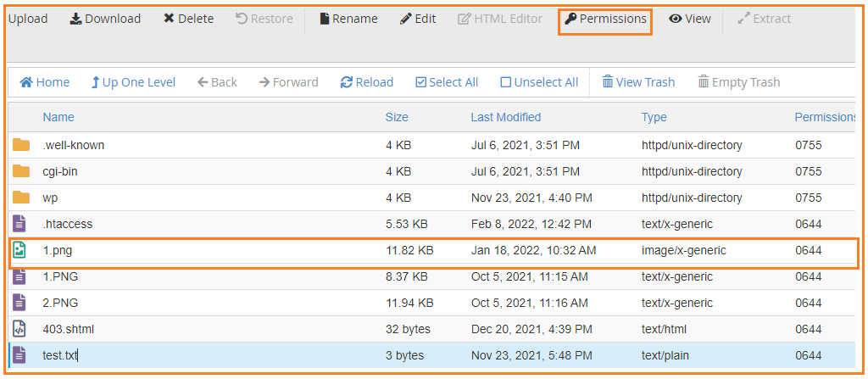Select the cgi-bin folder icon
The width and height of the screenshot is (868, 379).
pyautogui.click(x=21, y=171)
